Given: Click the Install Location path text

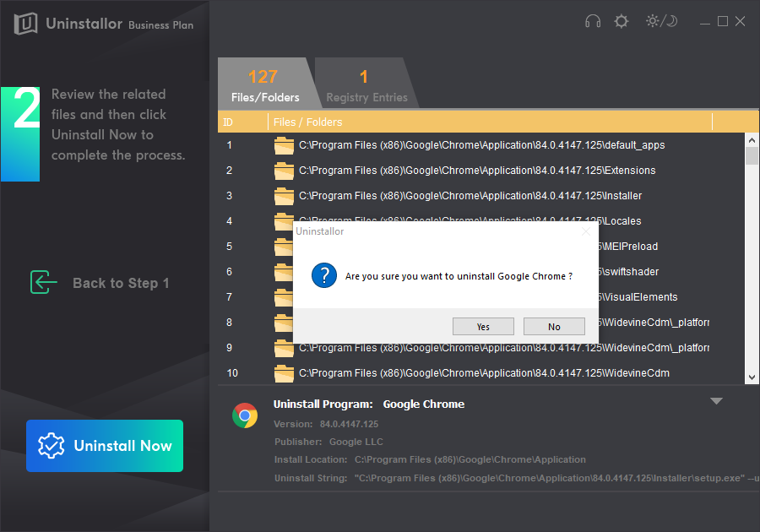Looking at the screenshot, I should (x=470, y=459).
